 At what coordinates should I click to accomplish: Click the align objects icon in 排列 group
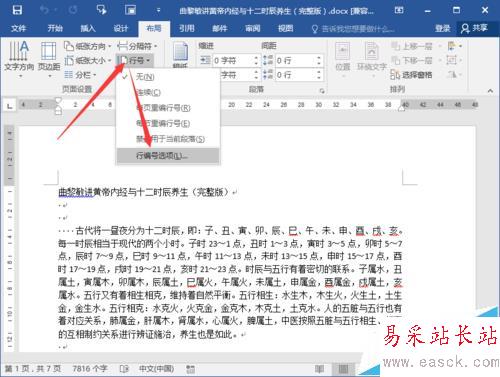point(455,46)
